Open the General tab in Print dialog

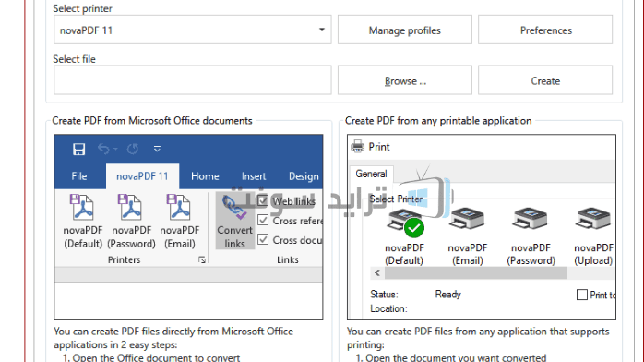(x=371, y=174)
